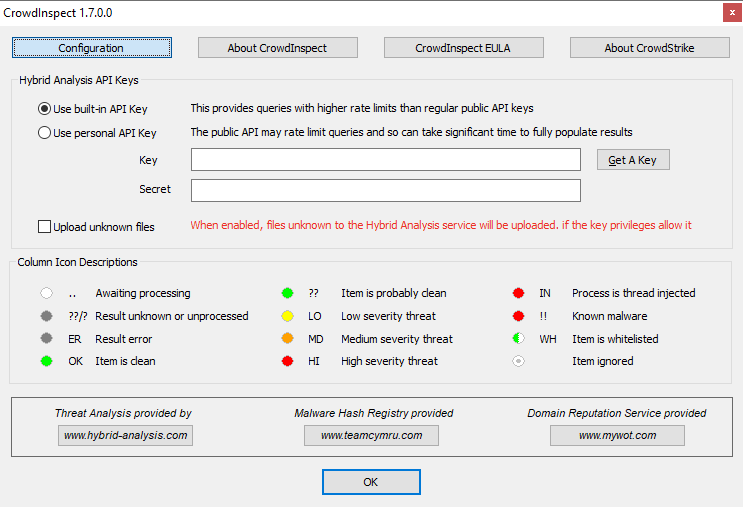Click 'Item is whitelisted' label
743x507 pixels.
click(x=615, y=339)
